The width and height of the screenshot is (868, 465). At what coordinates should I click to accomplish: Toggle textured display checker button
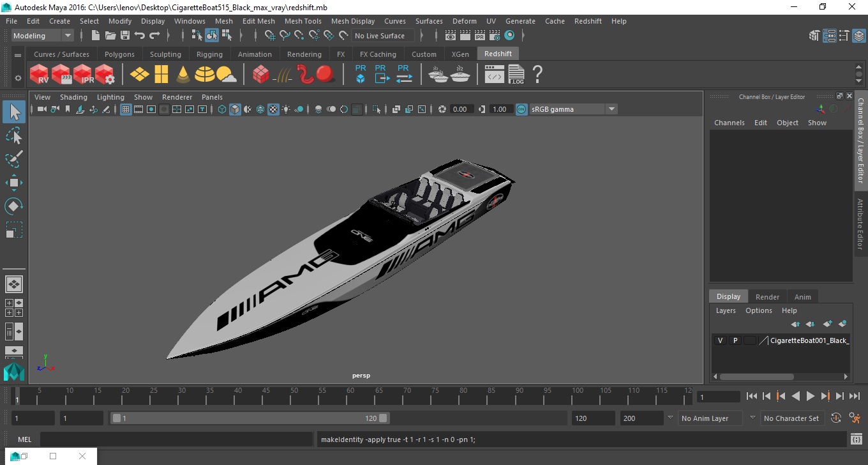click(x=273, y=109)
